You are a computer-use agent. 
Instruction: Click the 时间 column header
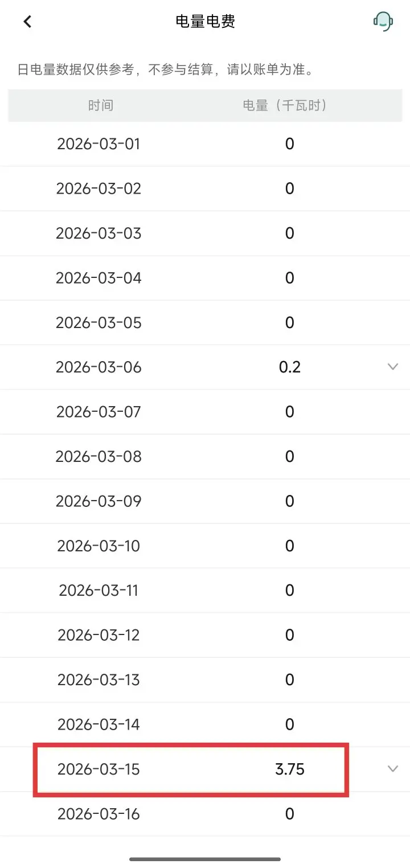click(100, 105)
